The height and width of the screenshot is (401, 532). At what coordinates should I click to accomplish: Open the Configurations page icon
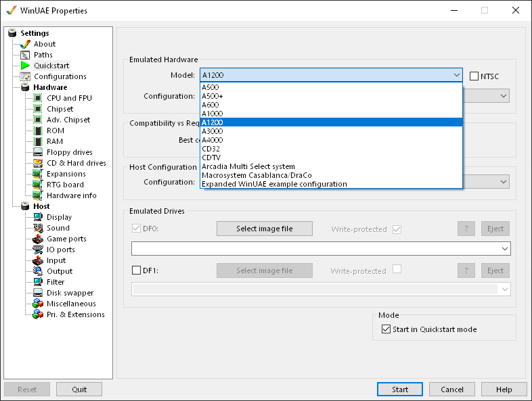coord(25,76)
